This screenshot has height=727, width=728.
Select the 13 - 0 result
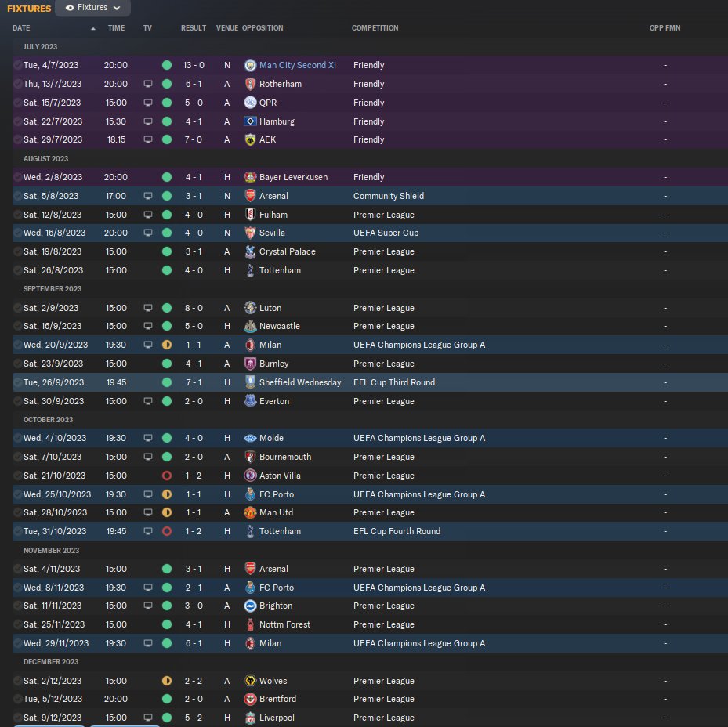[x=194, y=65]
